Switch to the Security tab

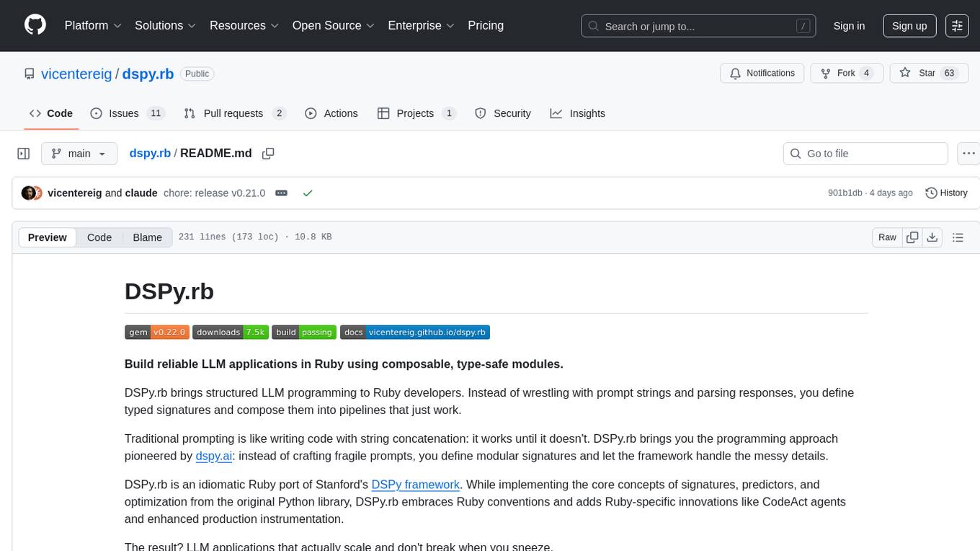pos(503,113)
